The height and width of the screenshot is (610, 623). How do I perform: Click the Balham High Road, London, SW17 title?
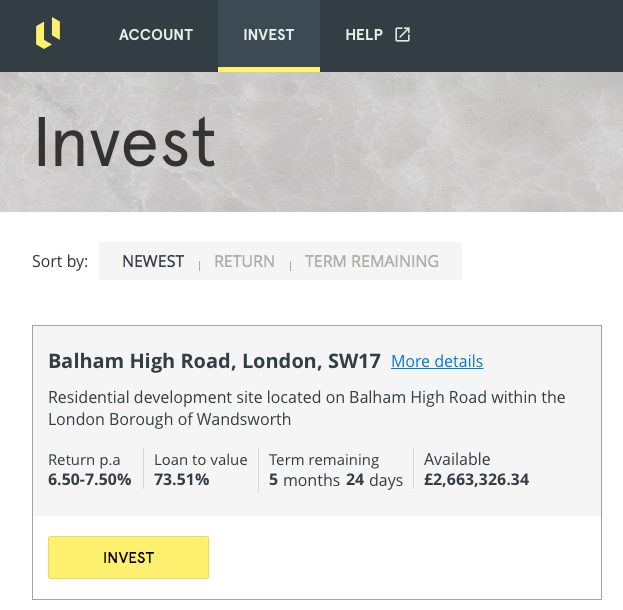pos(215,361)
